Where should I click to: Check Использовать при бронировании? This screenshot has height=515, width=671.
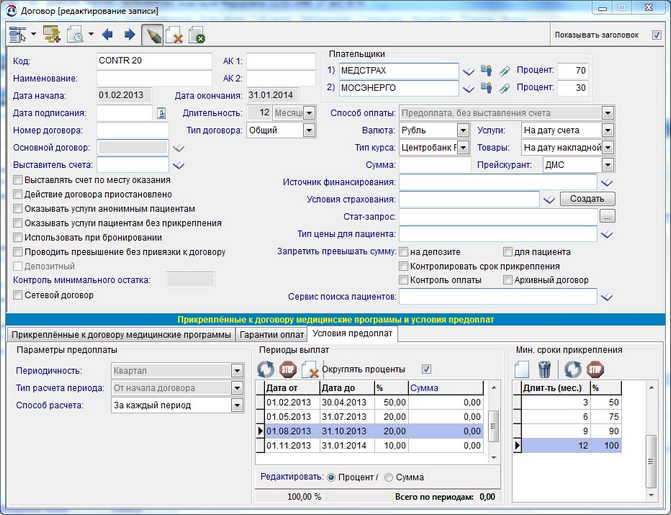18,237
